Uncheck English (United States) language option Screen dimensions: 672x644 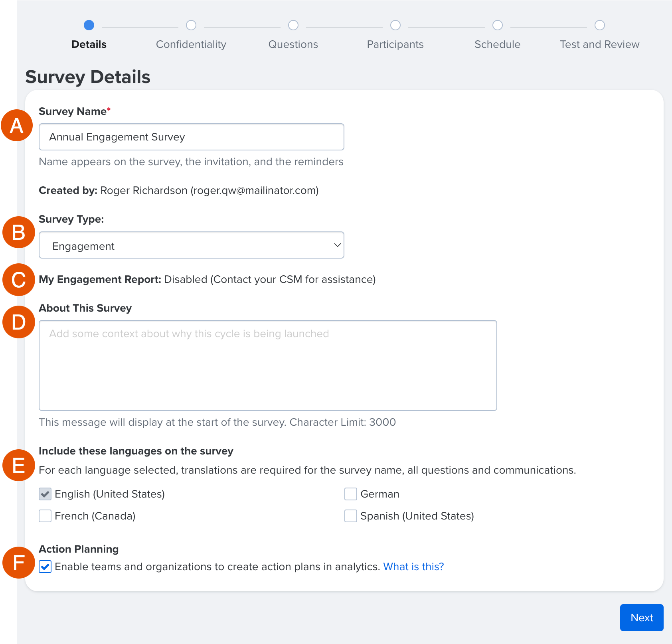point(45,494)
